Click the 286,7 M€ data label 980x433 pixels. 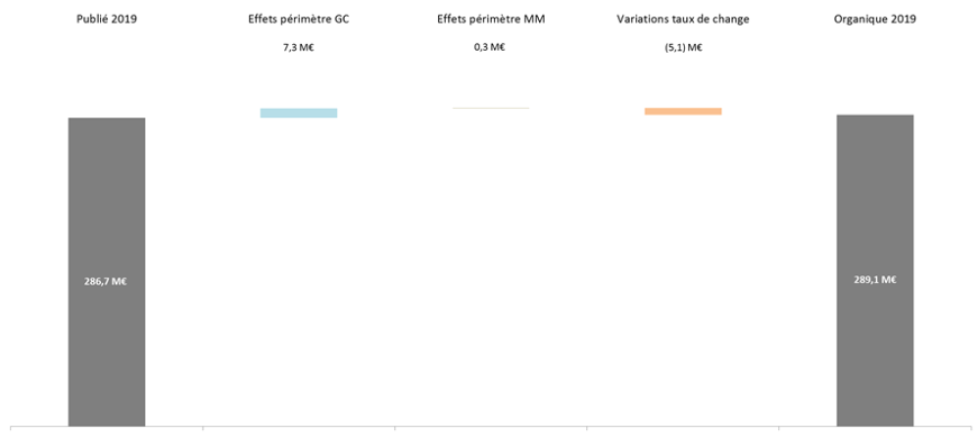[106, 281]
